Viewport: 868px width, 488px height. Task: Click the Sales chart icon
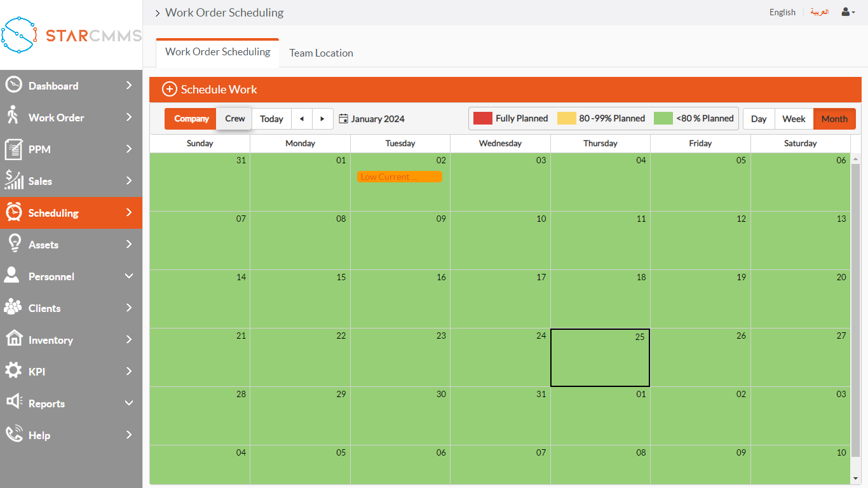(13, 180)
